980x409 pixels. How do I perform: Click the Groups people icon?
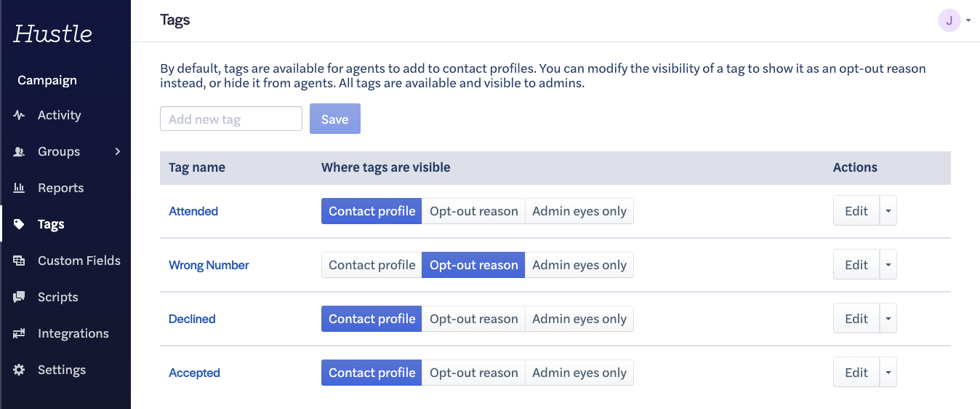pyautogui.click(x=19, y=151)
